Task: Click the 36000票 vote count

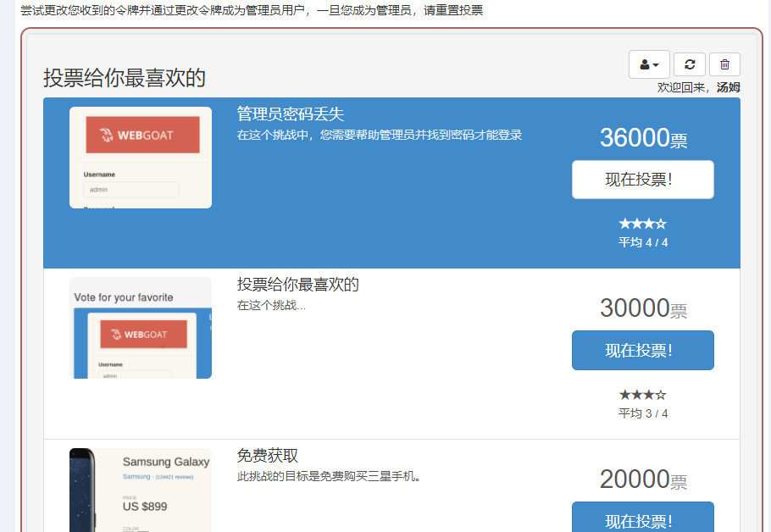Action: click(x=643, y=138)
